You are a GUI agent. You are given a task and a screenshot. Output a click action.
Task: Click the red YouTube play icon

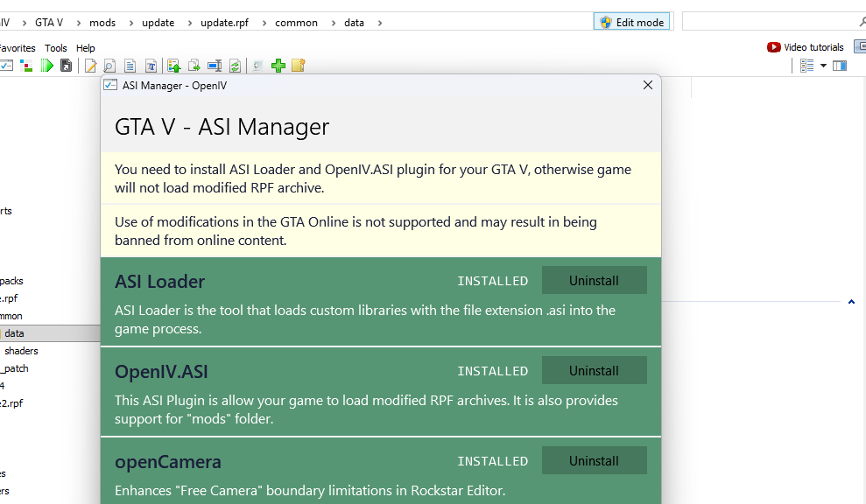tap(774, 47)
